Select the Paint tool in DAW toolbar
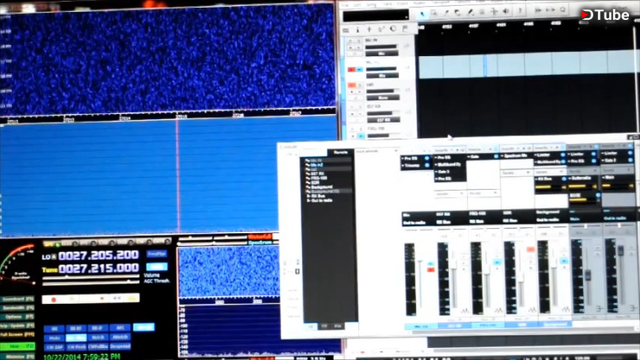Image resolution: width=640 pixels, height=360 pixels. coord(470,13)
